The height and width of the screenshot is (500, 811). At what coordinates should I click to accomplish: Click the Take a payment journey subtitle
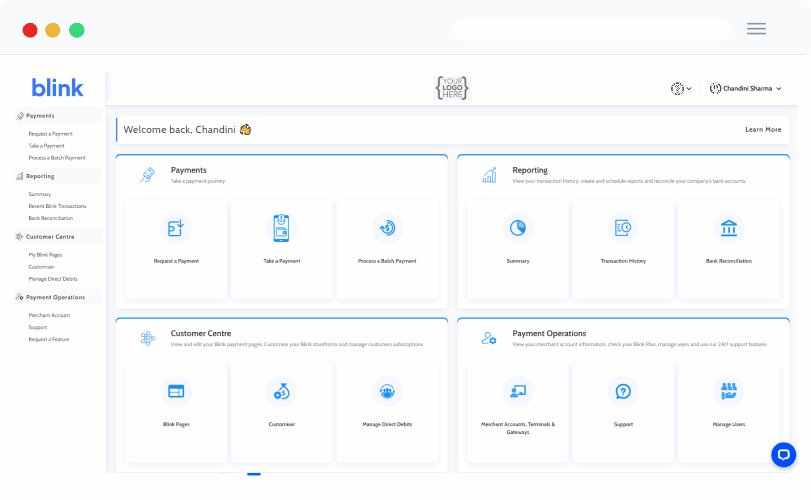tap(198, 181)
